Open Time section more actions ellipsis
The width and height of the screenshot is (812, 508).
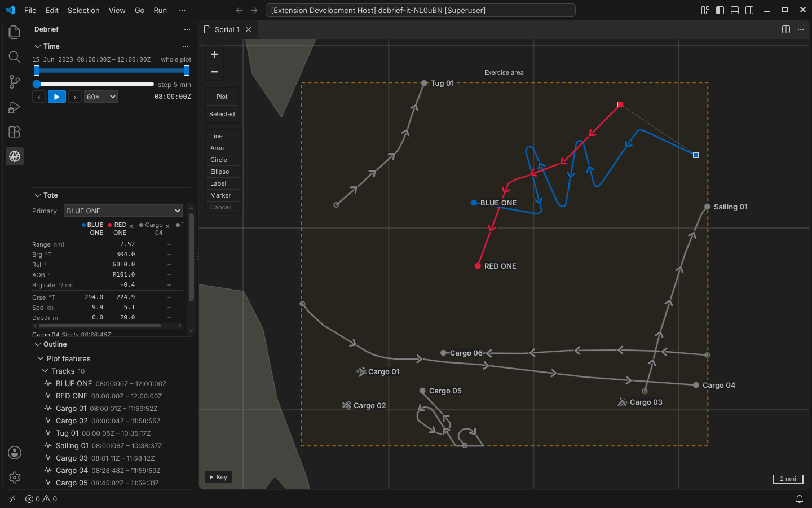coord(186,46)
